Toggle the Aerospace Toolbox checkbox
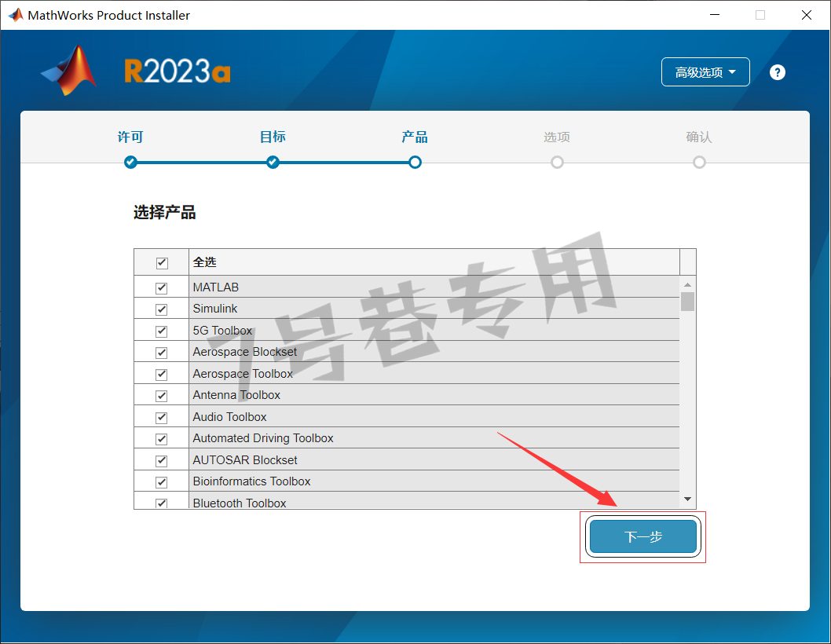Image resolution: width=831 pixels, height=644 pixels. pos(162,374)
